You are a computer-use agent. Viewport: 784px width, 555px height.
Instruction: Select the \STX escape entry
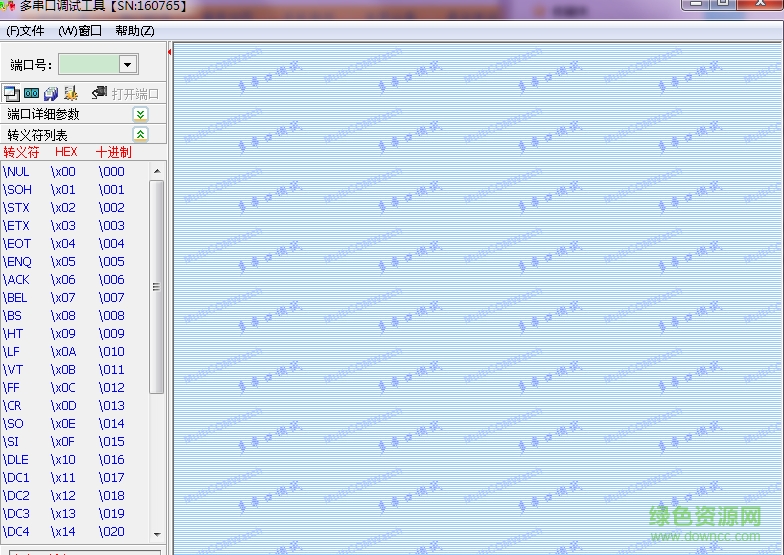pos(16,208)
